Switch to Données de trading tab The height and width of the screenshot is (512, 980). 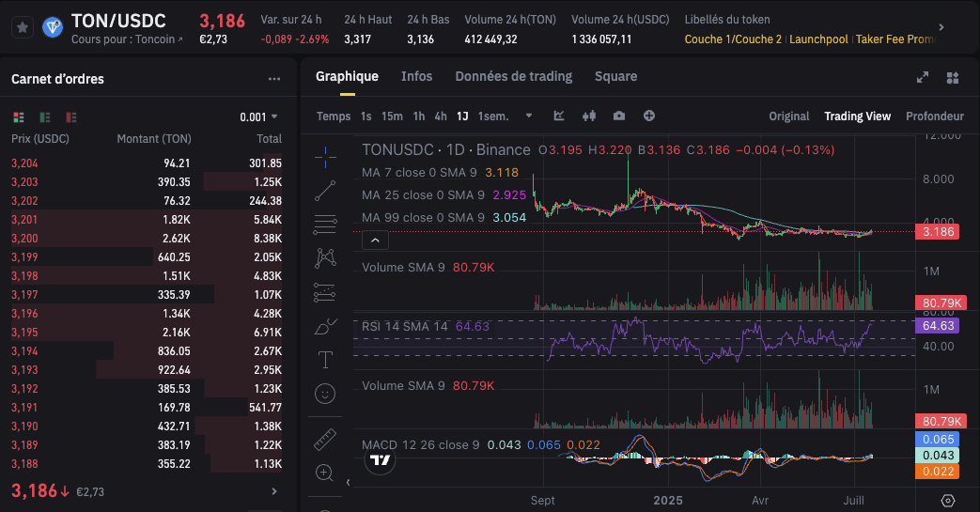513,76
